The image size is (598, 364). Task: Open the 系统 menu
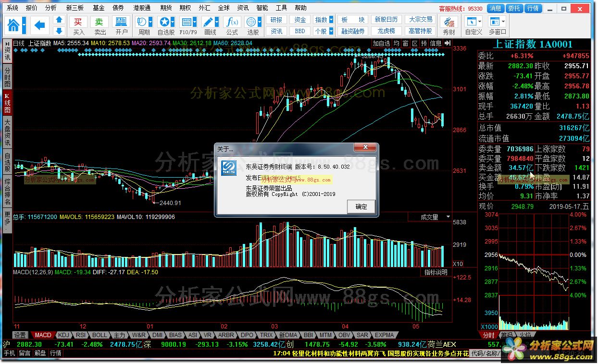[x=12, y=8]
